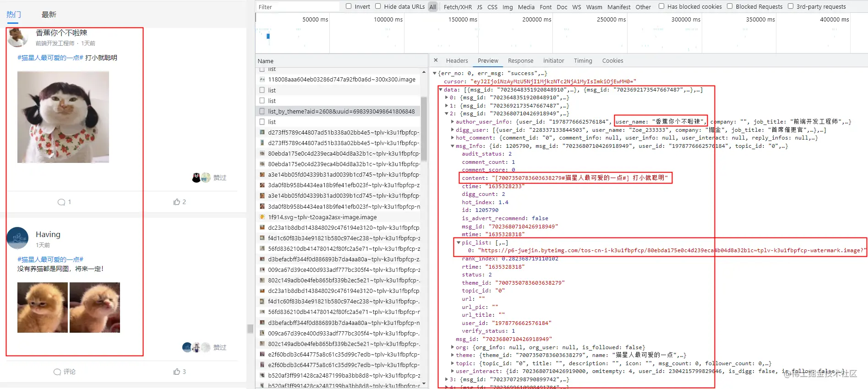Click the Name column header

266,61
